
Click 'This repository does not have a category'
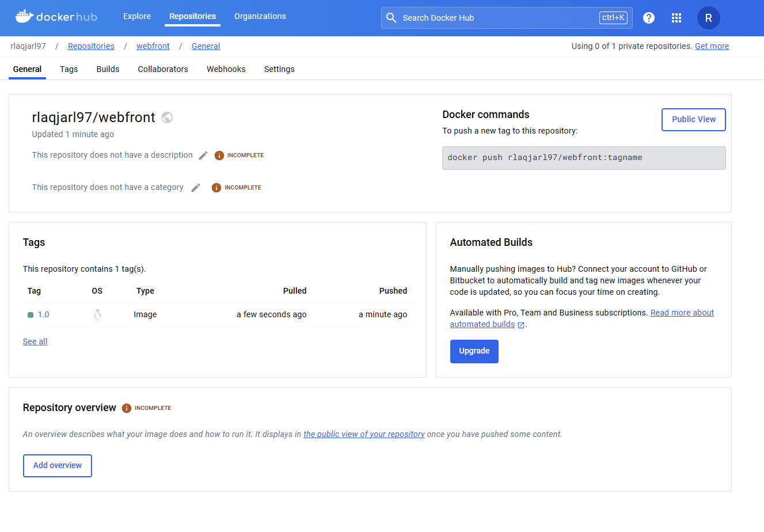coord(108,188)
